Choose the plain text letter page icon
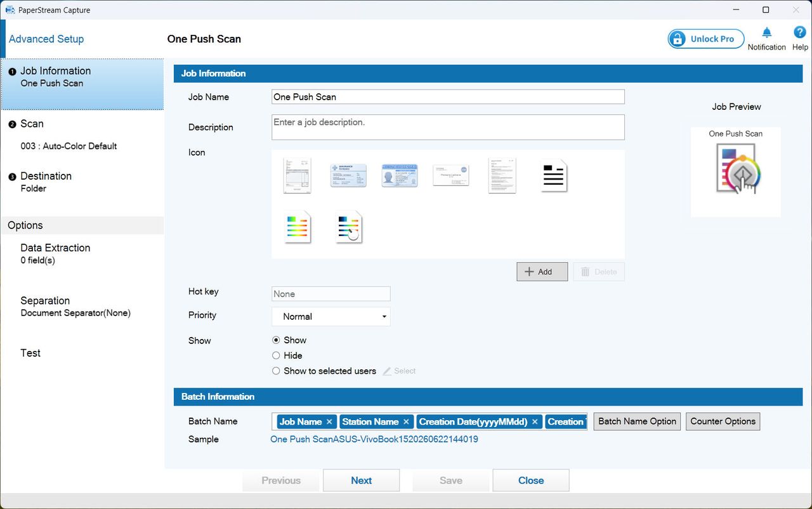This screenshot has height=509, width=812. [x=502, y=176]
